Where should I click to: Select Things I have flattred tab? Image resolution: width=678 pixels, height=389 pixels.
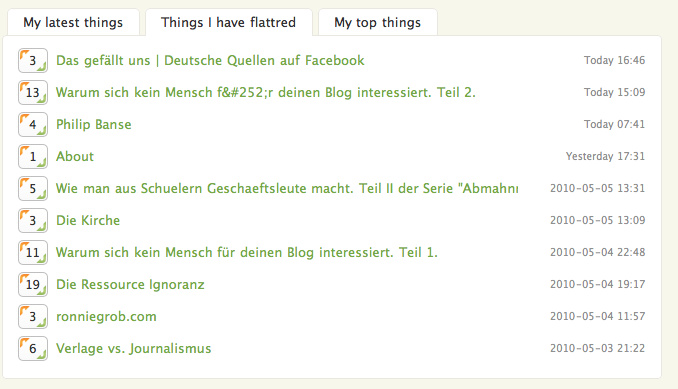click(x=229, y=22)
